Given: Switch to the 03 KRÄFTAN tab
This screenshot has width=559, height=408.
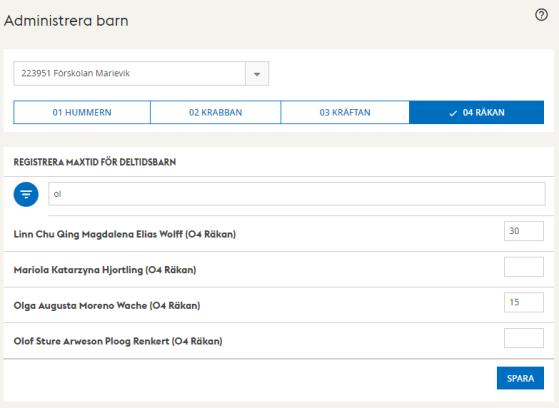Looking at the screenshot, I should coord(345,112).
